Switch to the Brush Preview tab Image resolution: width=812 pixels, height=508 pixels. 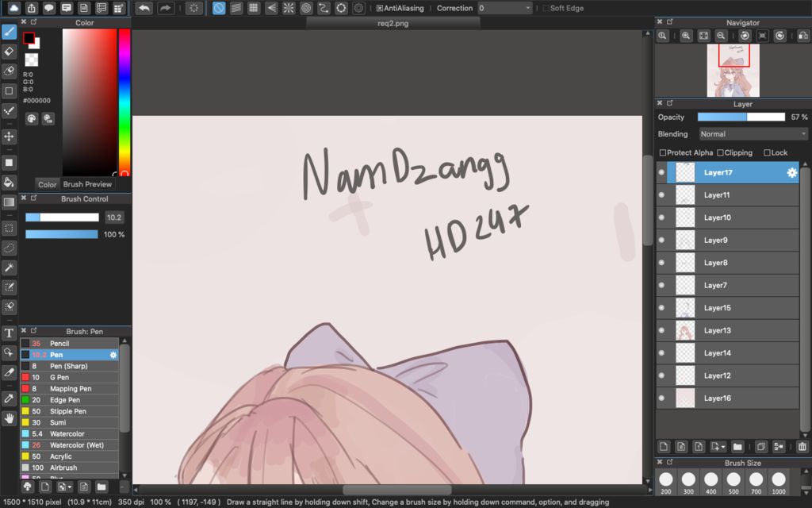click(87, 184)
